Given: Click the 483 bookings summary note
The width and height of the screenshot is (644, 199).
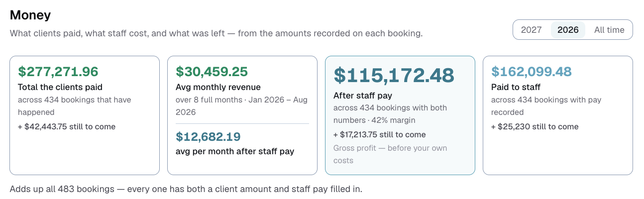Looking at the screenshot, I should pos(186,190).
